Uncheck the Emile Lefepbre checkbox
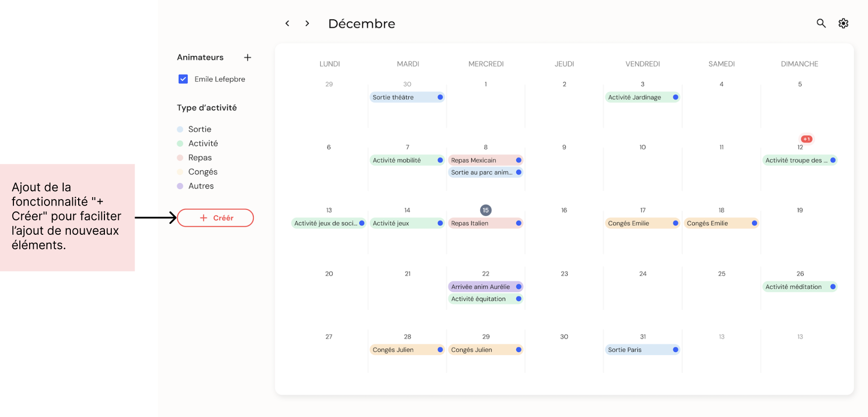868x417 pixels. click(183, 79)
